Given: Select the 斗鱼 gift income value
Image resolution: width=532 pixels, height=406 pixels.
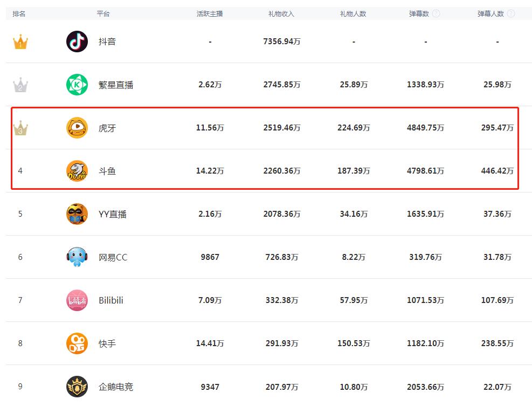Looking at the screenshot, I should tap(282, 171).
